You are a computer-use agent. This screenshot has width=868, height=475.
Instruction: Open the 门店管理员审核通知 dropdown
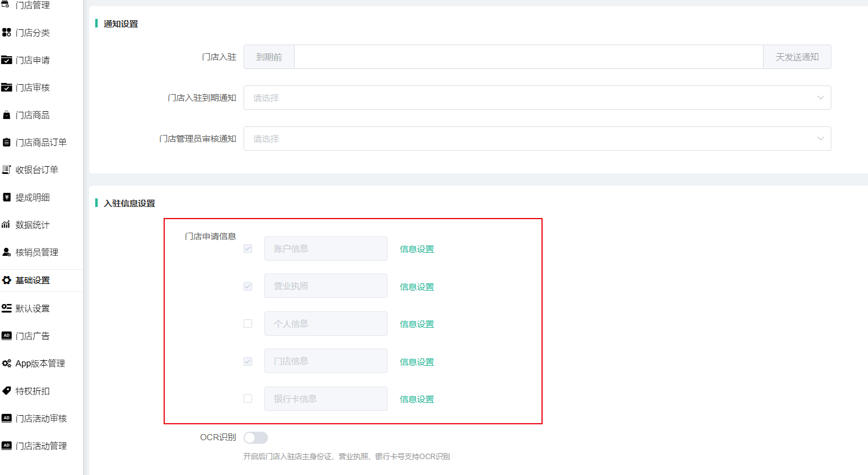point(537,139)
